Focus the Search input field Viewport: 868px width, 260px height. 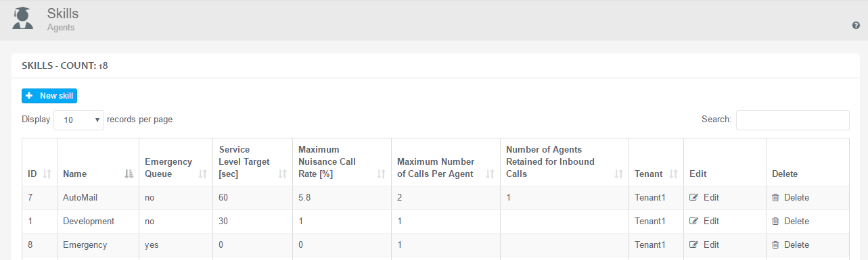pos(792,120)
